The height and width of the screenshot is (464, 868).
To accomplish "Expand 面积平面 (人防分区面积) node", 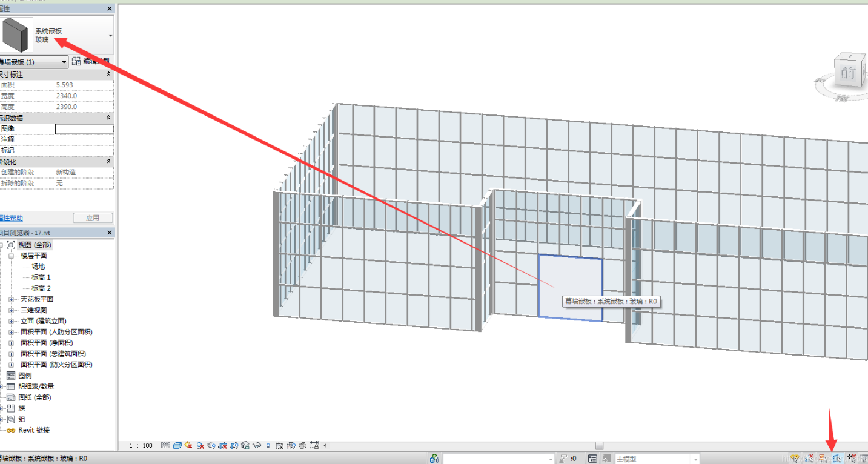I will pyautogui.click(x=11, y=332).
